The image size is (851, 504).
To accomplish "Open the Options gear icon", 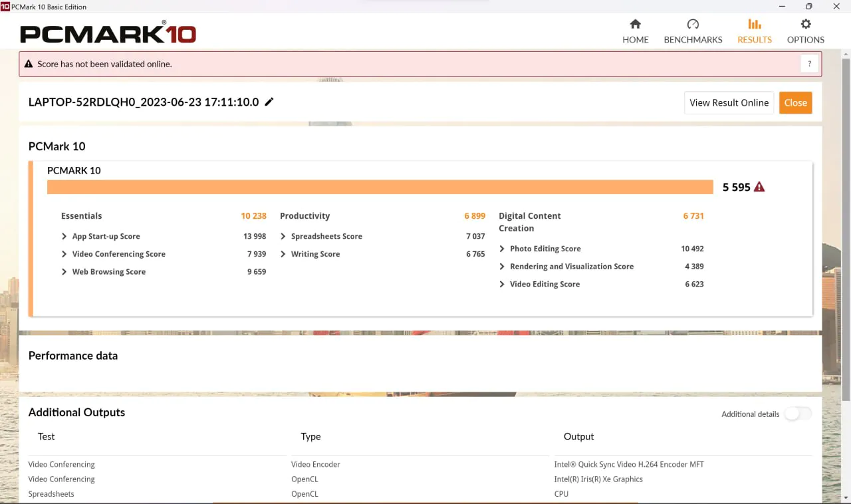I will pos(806,24).
